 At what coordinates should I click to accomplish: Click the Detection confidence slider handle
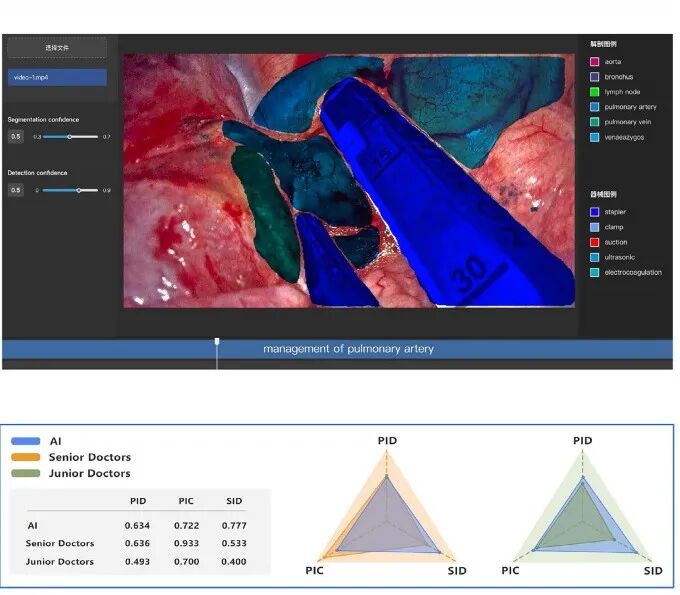[79, 190]
